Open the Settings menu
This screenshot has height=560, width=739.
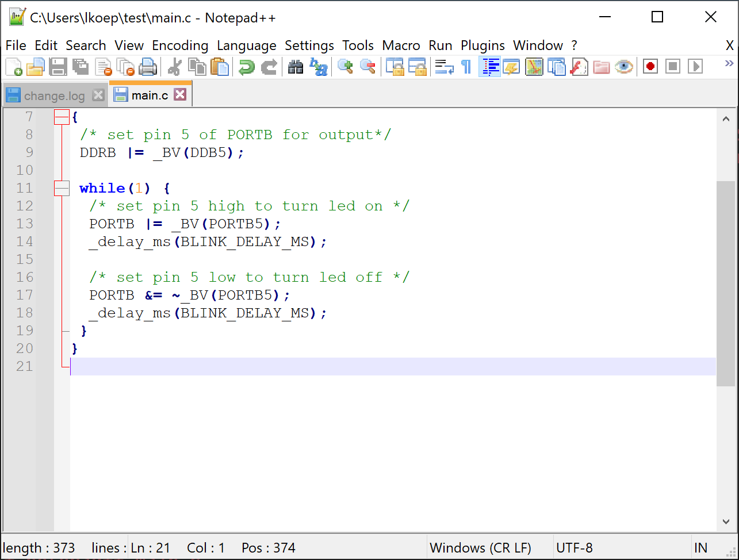(309, 45)
